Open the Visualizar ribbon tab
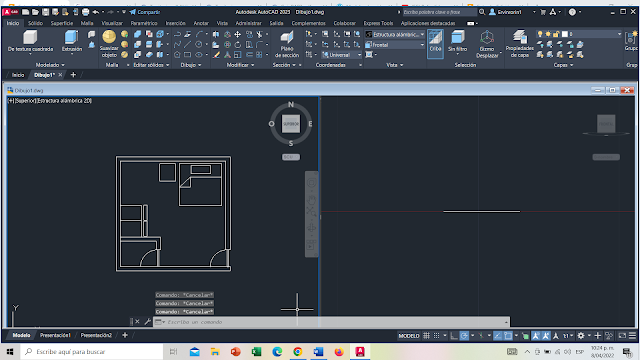640x360 pixels. [112, 23]
